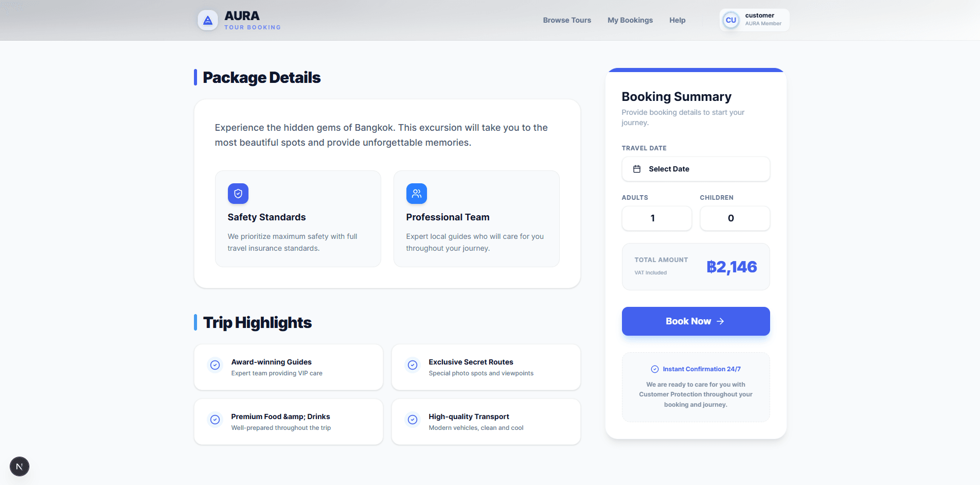Click the checkmark icon for Exclusive Secret Routes

[413, 365]
